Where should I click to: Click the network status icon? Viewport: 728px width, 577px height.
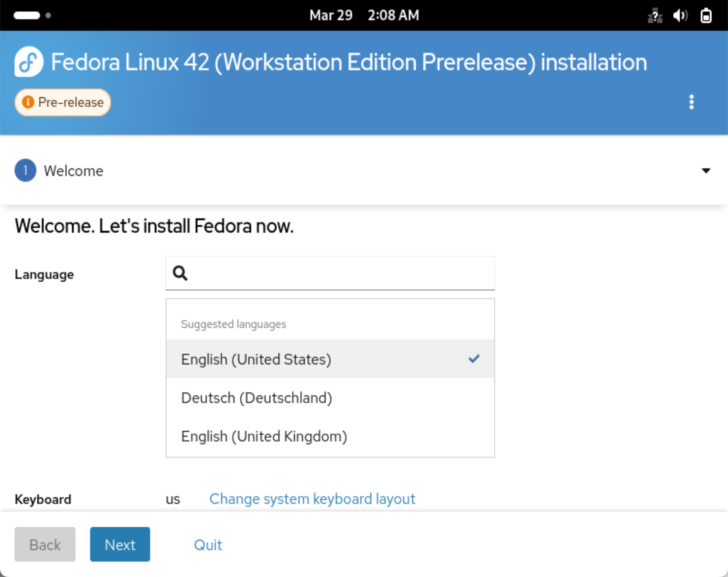[655, 16]
